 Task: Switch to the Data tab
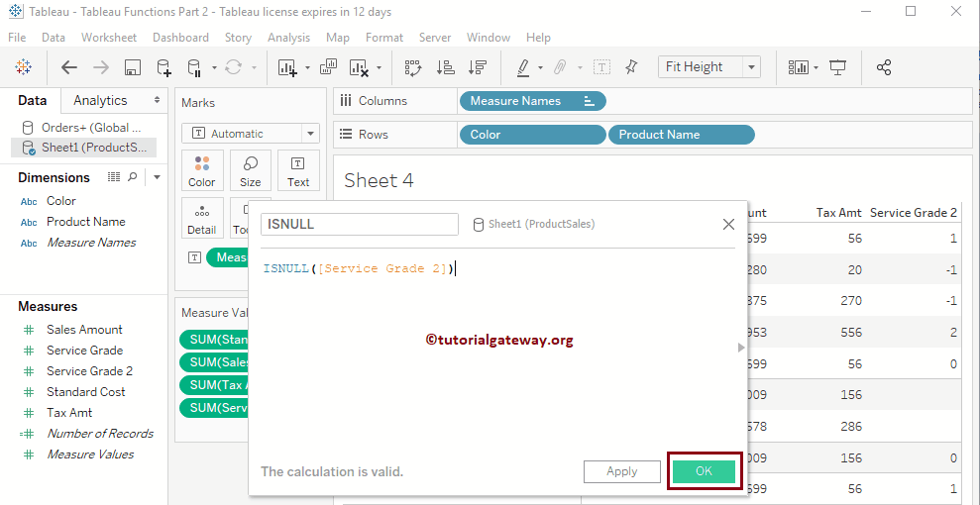[x=32, y=100]
